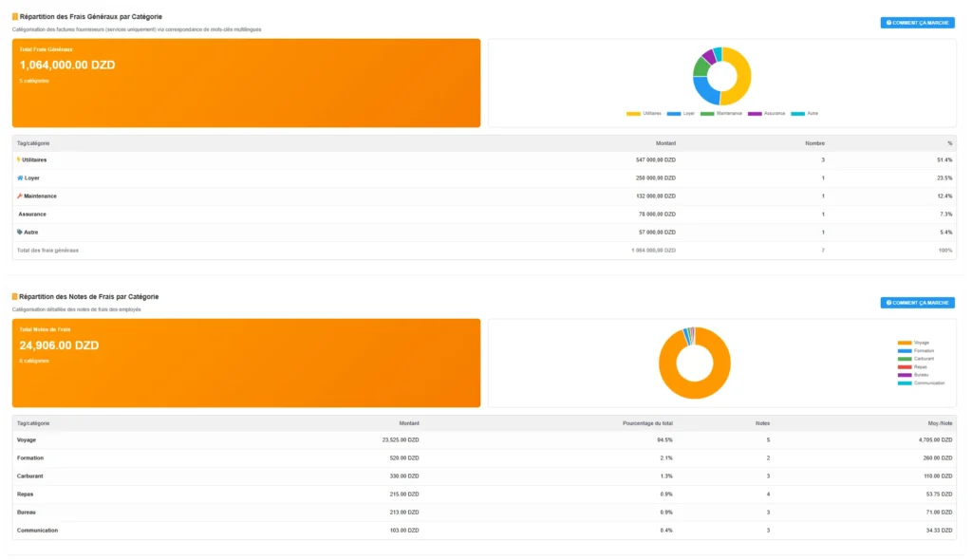Click the wrench icon beside Maintenance
The width and height of the screenshot is (972, 560).
coord(20,196)
